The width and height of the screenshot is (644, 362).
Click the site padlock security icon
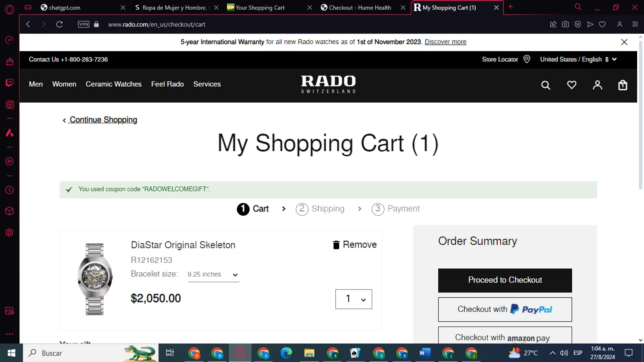tap(97, 24)
